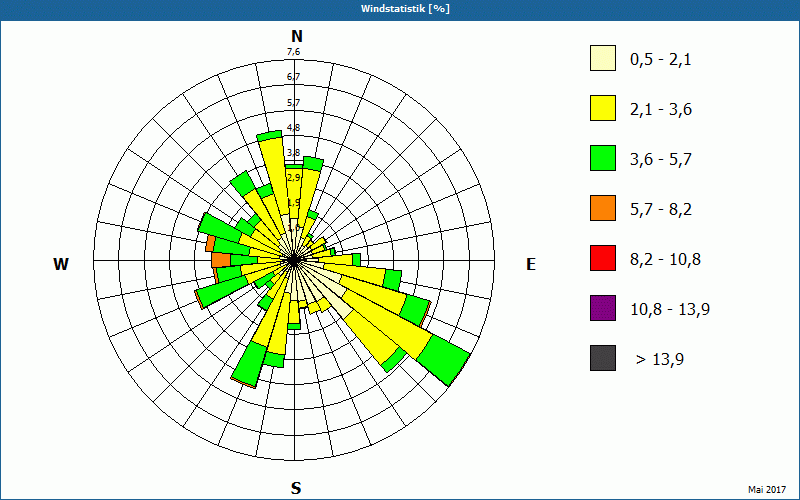Click the "2,9" radial axis value
800x500 pixels.
(293, 177)
